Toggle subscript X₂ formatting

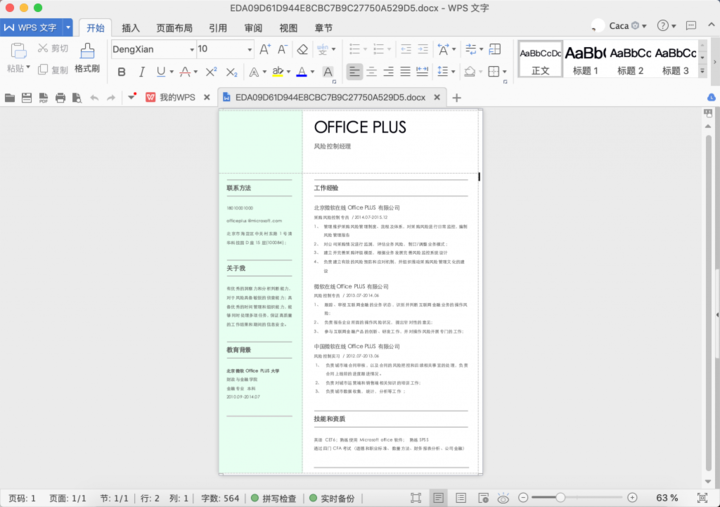(231, 72)
